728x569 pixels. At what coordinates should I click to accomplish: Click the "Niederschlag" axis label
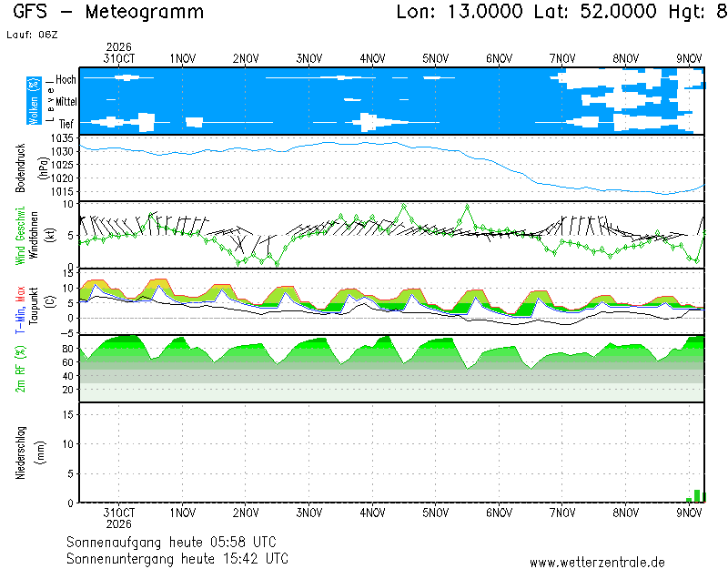20,452
